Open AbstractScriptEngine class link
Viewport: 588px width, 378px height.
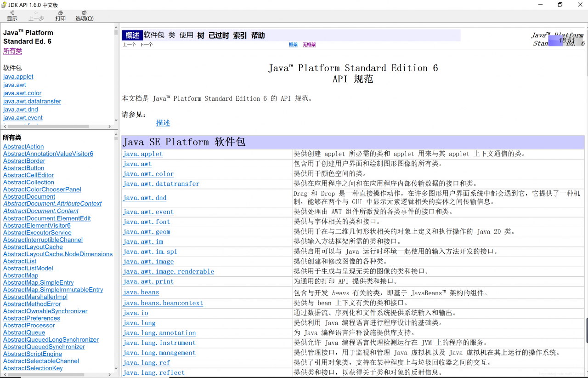pos(33,354)
